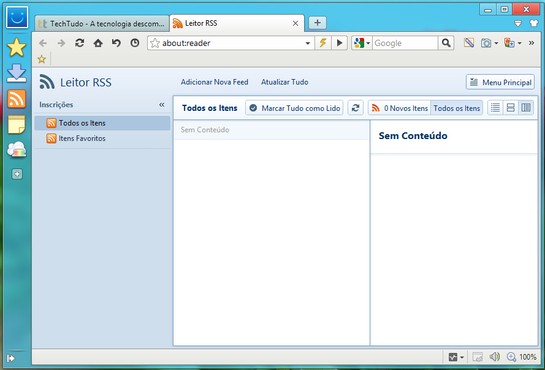Open browsing history clock icon
545x370 pixels.
[135, 43]
